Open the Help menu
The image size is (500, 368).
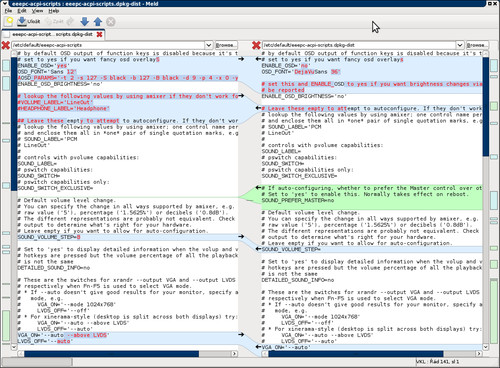click(53, 11)
